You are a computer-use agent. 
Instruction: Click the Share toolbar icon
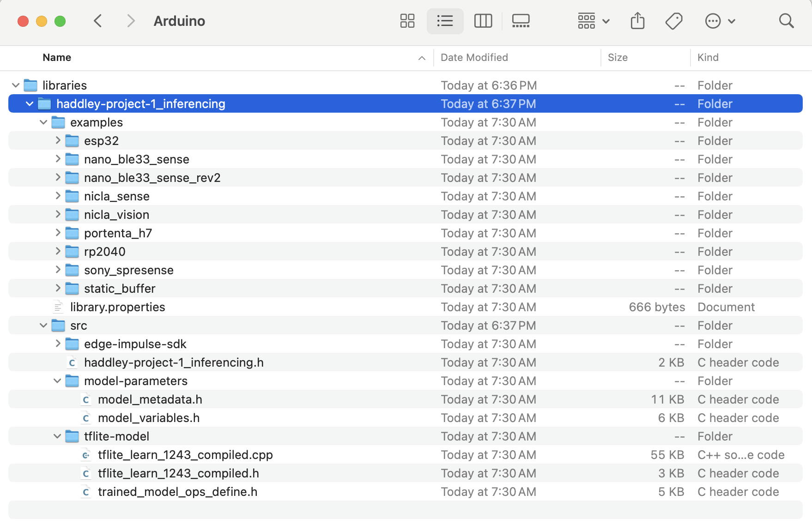coord(637,21)
